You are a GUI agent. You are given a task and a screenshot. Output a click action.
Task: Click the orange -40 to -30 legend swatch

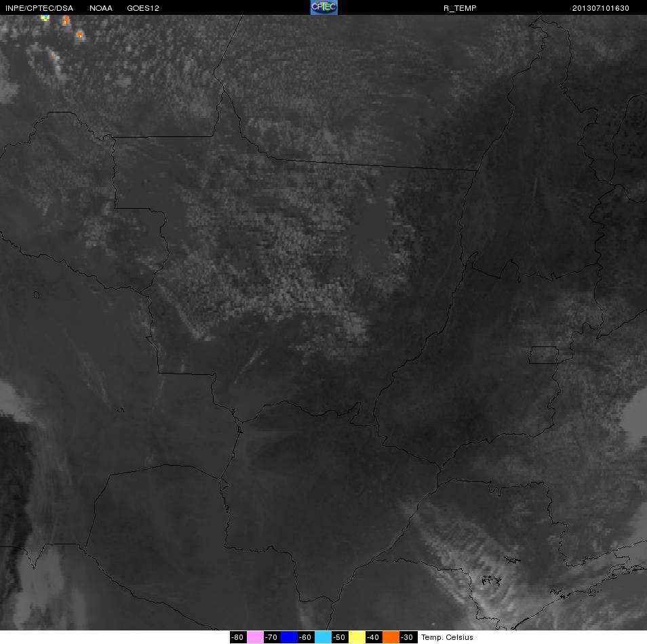pos(391,637)
